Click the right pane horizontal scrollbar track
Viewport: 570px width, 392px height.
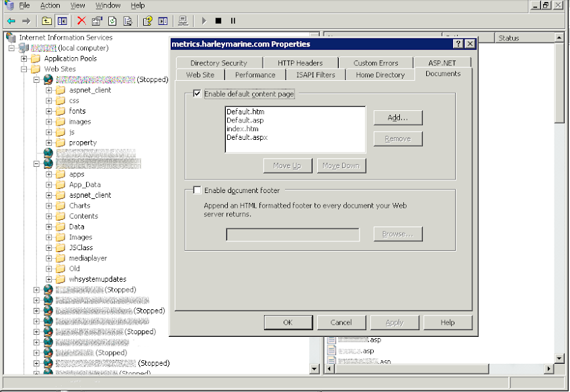point(516,368)
